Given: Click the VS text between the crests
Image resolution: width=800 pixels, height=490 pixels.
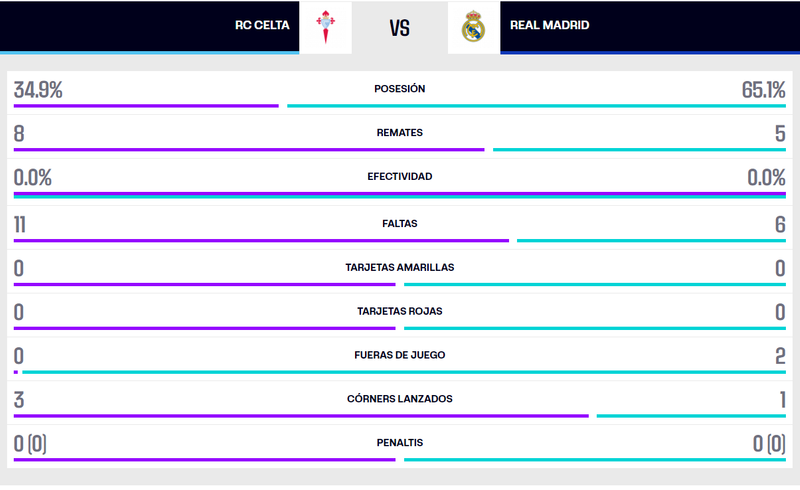Looking at the screenshot, I should [x=399, y=27].
